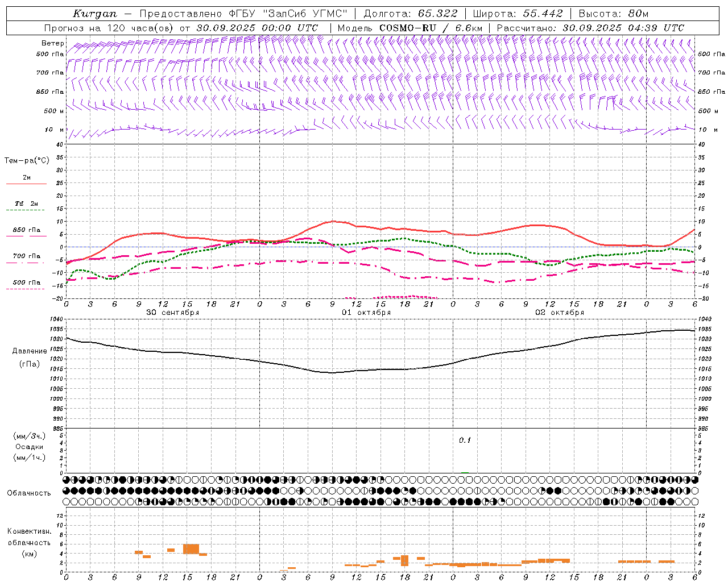The height and width of the screenshot is (582, 728).
Task: Select the "Давление" pressure panel title
Action: (x=30, y=351)
